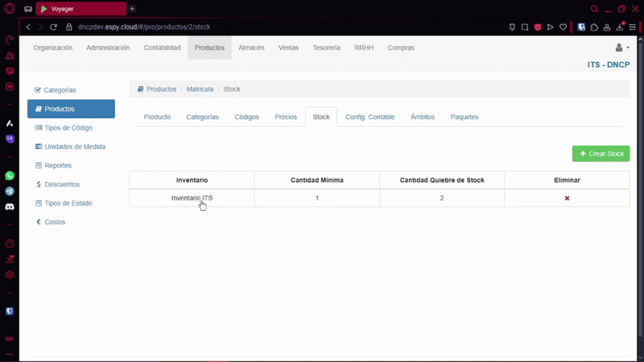
Task: Open sidebar history clock icon
Action: click(10, 244)
